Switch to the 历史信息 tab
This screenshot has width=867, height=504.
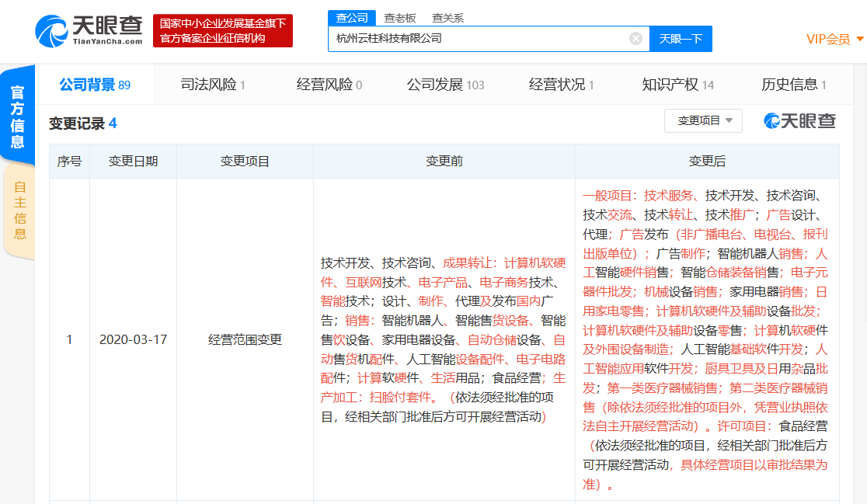[x=788, y=84]
